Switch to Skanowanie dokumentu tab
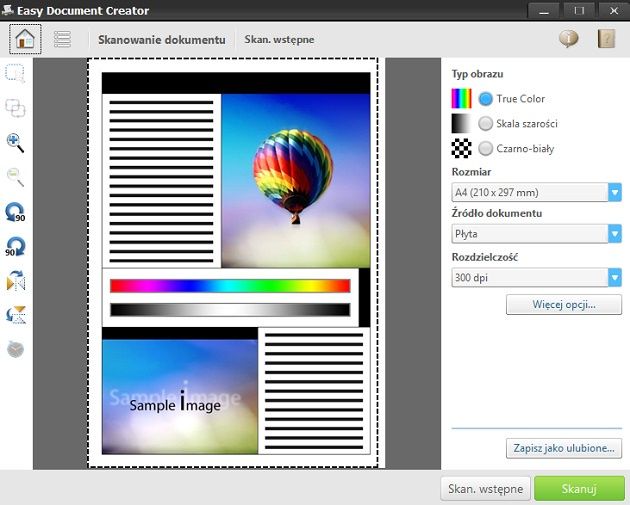The height and width of the screenshot is (505, 630). pyautogui.click(x=162, y=40)
